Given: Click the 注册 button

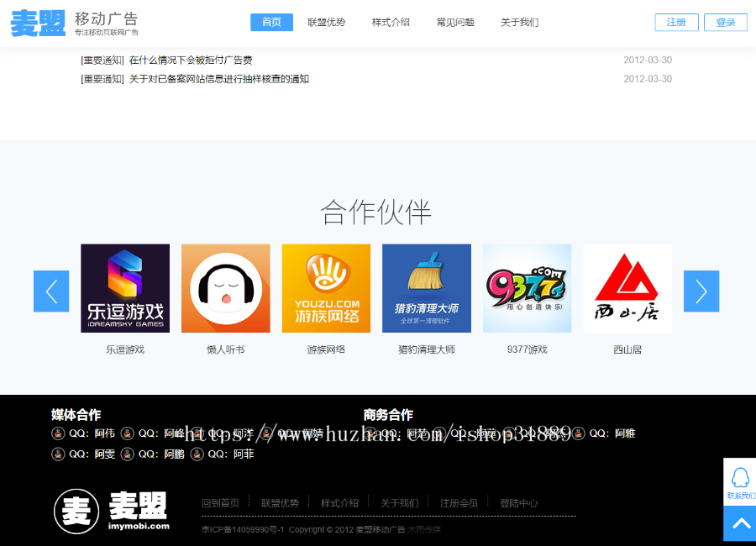Looking at the screenshot, I should pyautogui.click(x=676, y=22).
